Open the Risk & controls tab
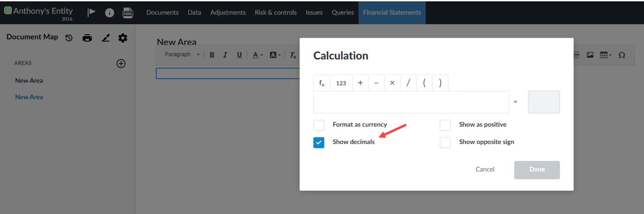 [276, 13]
